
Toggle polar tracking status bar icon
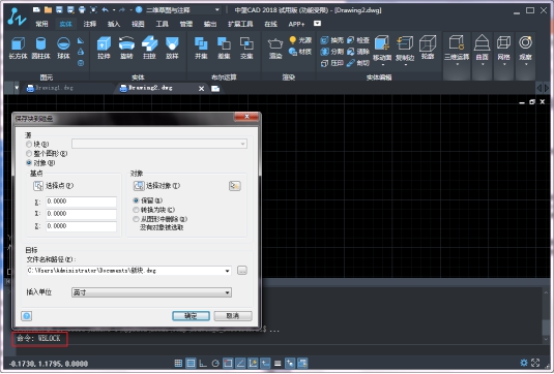[x=215, y=363]
